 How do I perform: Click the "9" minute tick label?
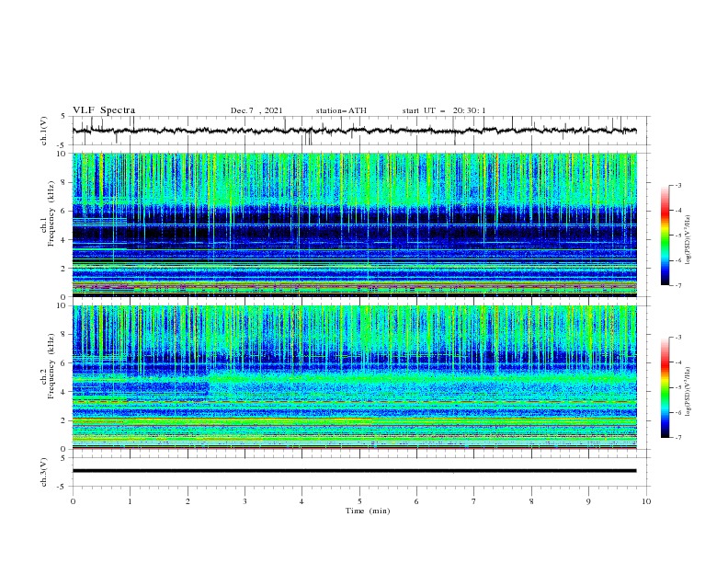pyautogui.click(x=588, y=501)
